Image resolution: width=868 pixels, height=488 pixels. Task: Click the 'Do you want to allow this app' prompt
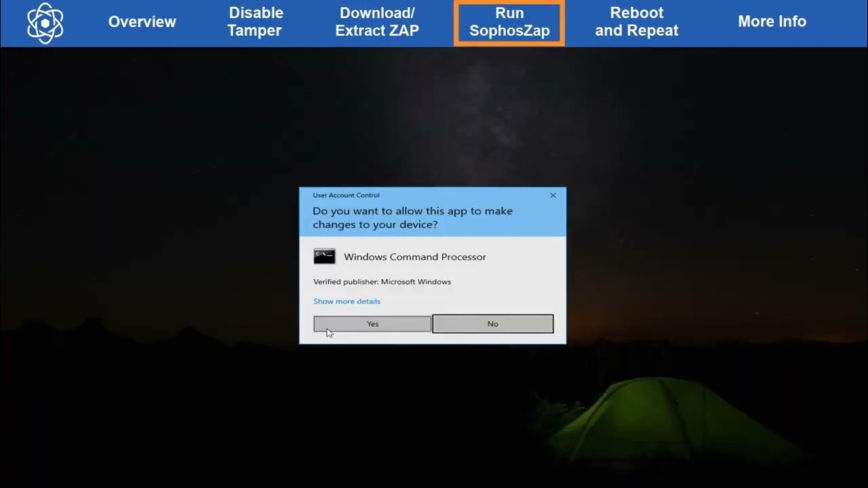[412, 218]
